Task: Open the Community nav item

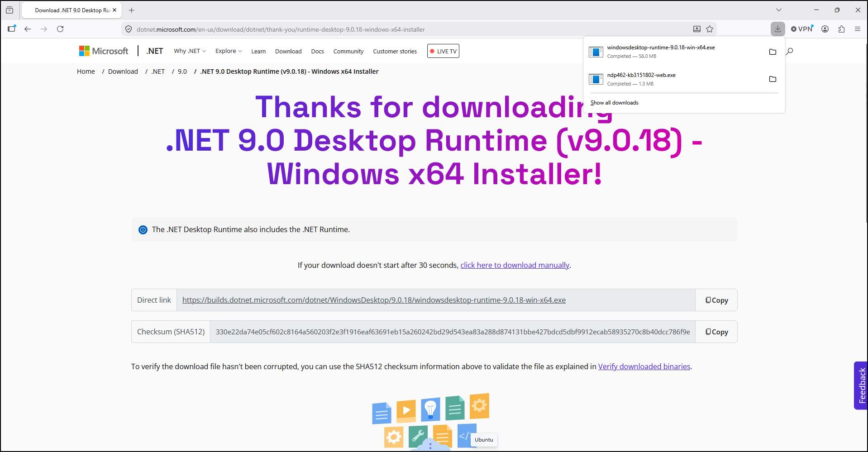Action: 348,52
